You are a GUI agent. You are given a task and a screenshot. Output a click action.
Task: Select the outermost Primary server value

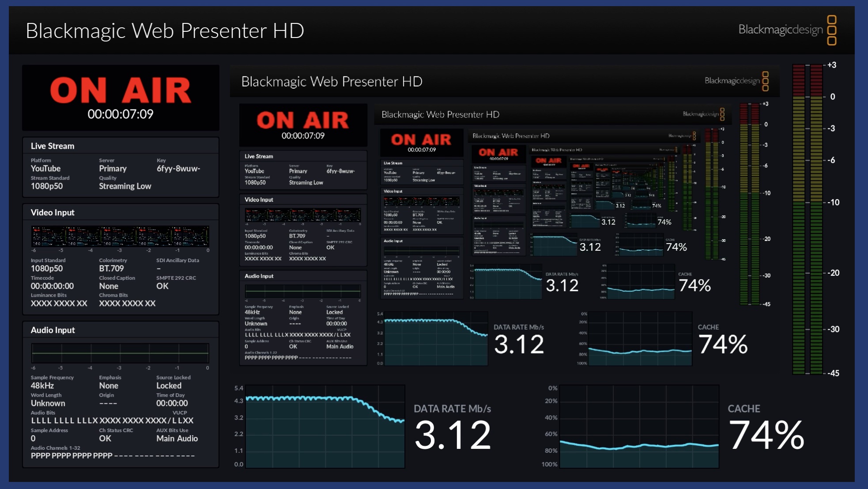pyautogui.click(x=113, y=169)
